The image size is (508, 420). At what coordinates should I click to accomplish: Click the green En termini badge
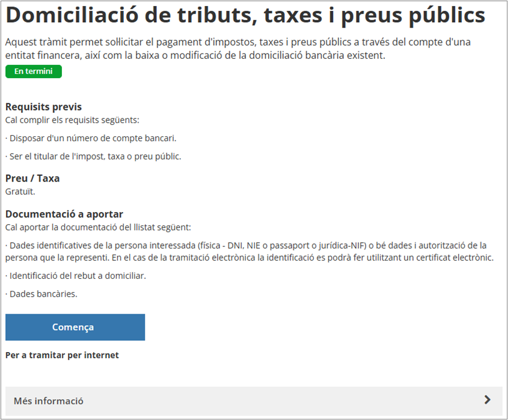tap(34, 72)
